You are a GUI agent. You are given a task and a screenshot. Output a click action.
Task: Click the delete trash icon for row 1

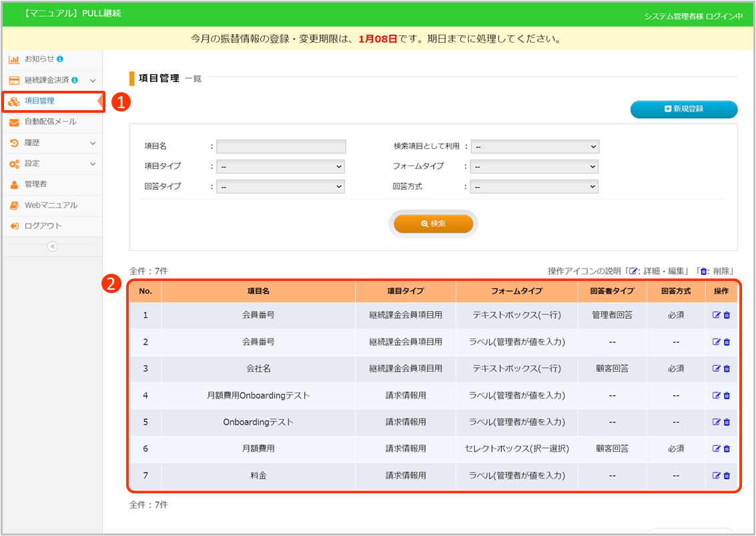(x=727, y=315)
